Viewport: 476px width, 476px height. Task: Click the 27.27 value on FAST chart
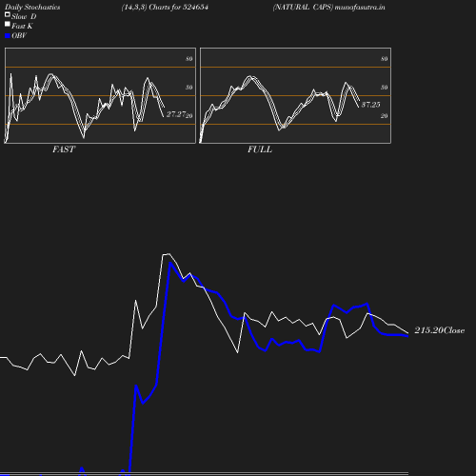(x=176, y=114)
